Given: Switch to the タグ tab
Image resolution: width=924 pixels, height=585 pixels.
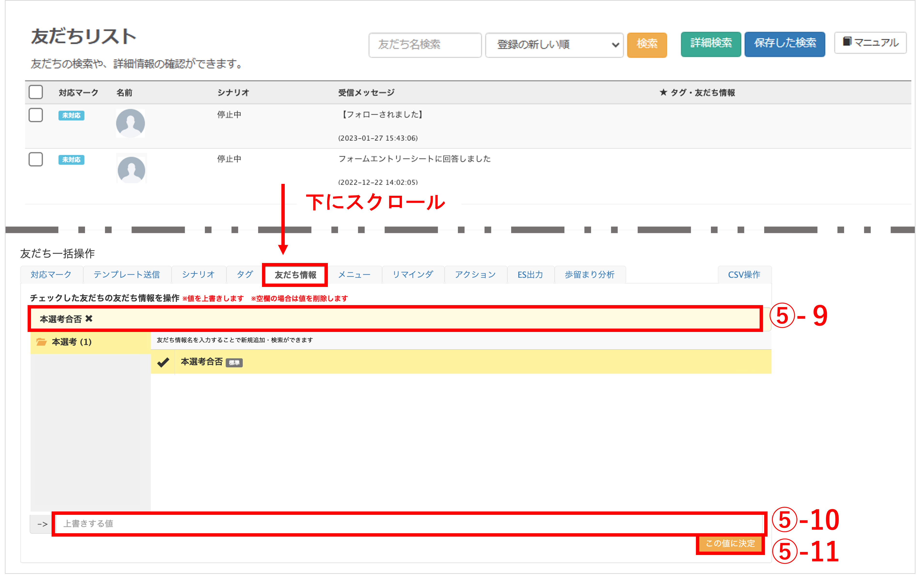Looking at the screenshot, I should tap(244, 275).
